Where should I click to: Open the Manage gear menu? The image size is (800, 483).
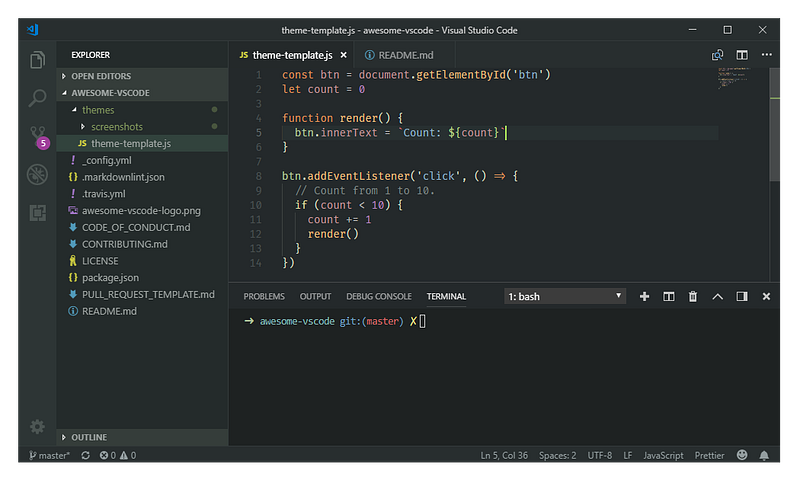[37, 426]
